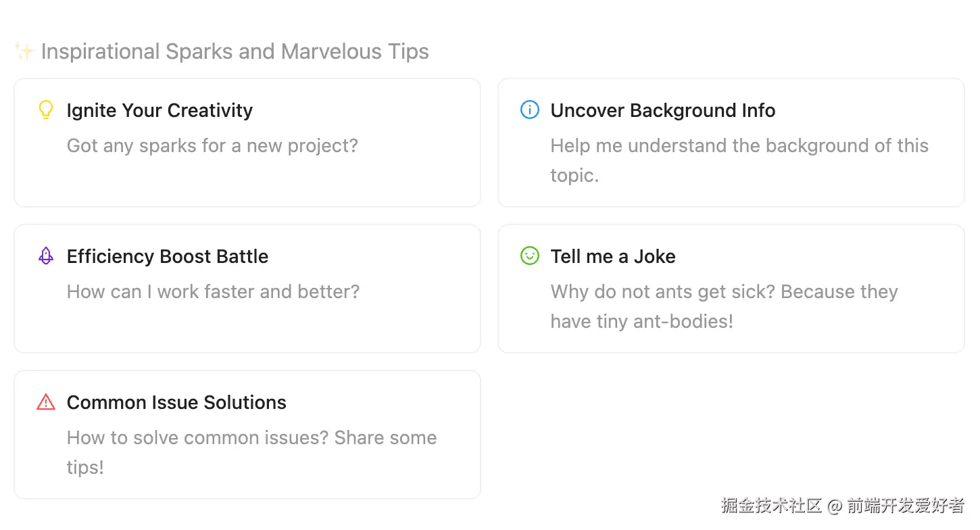Click the 前端开发爱好者 author name

tap(905, 505)
